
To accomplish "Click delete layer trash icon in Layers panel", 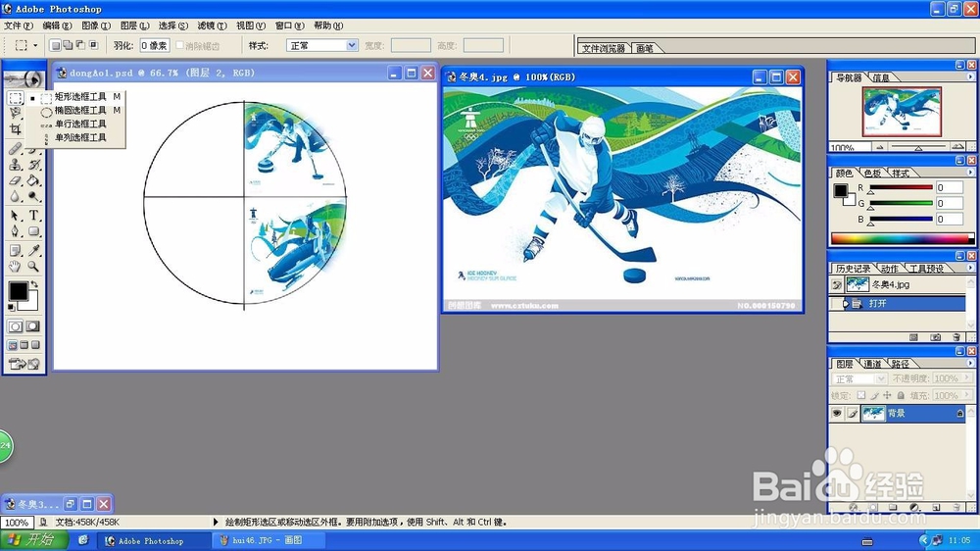I will 956,507.
